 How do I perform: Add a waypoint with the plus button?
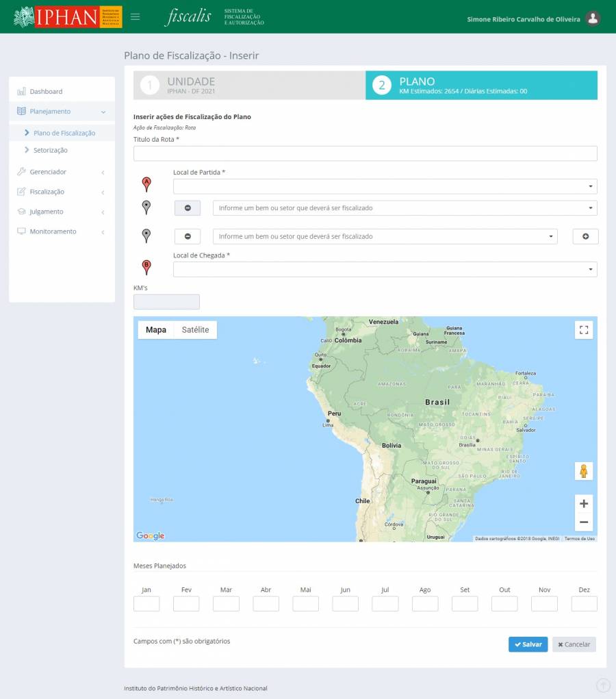tap(585, 236)
